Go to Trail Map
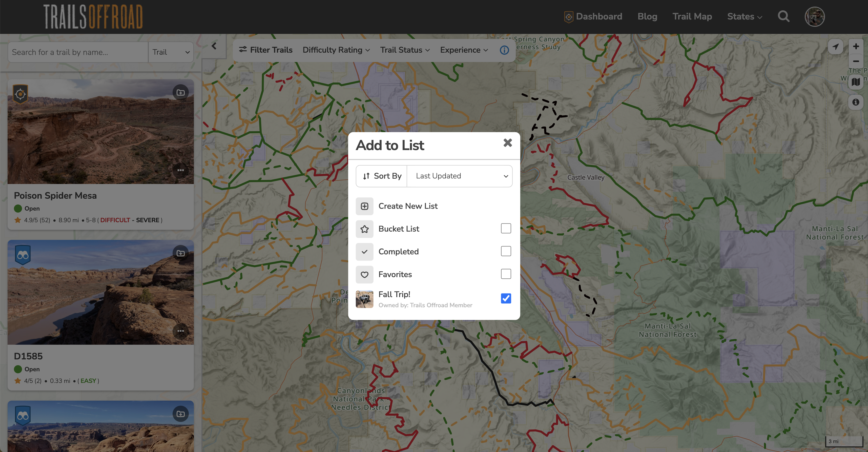This screenshot has width=868, height=452. click(692, 16)
